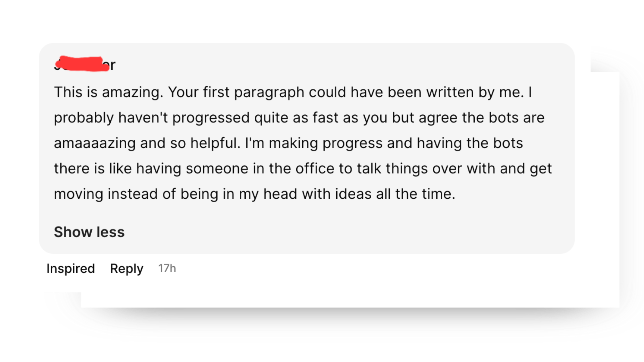The height and width of the screenshot is (362, 644).
Task: Open the redacted commenter's profile name
Action: [x=85, y=64]
